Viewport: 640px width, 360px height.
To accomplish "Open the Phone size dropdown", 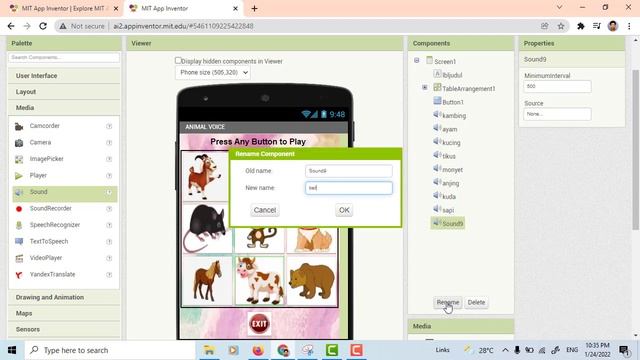I will (213, 73).
